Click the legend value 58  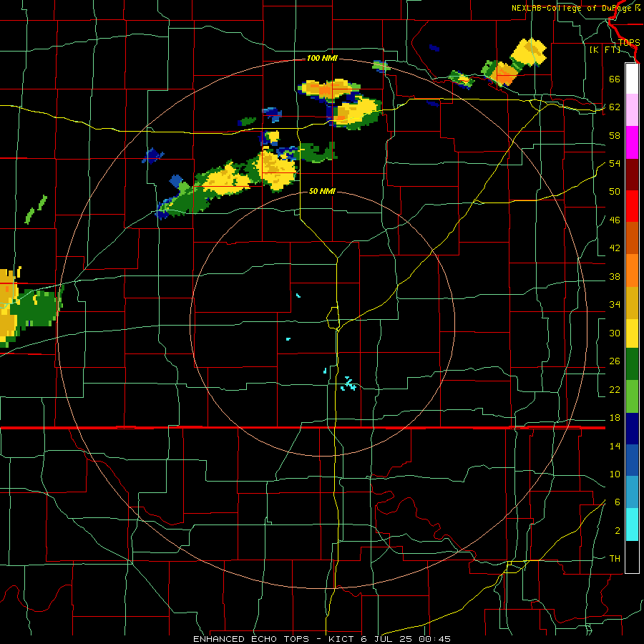pos(615,135)
